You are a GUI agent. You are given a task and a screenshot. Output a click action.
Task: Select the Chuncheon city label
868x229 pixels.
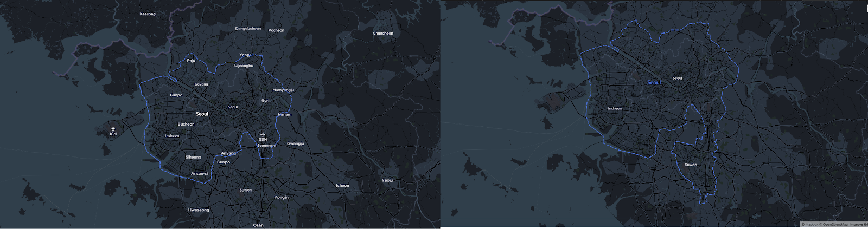(382, 34)
